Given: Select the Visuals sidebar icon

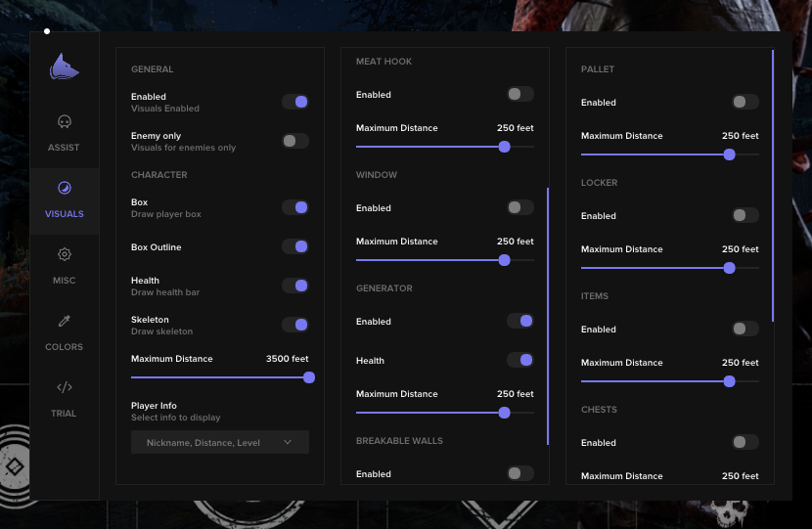Looking at the screenshot, I should (65, 189).
